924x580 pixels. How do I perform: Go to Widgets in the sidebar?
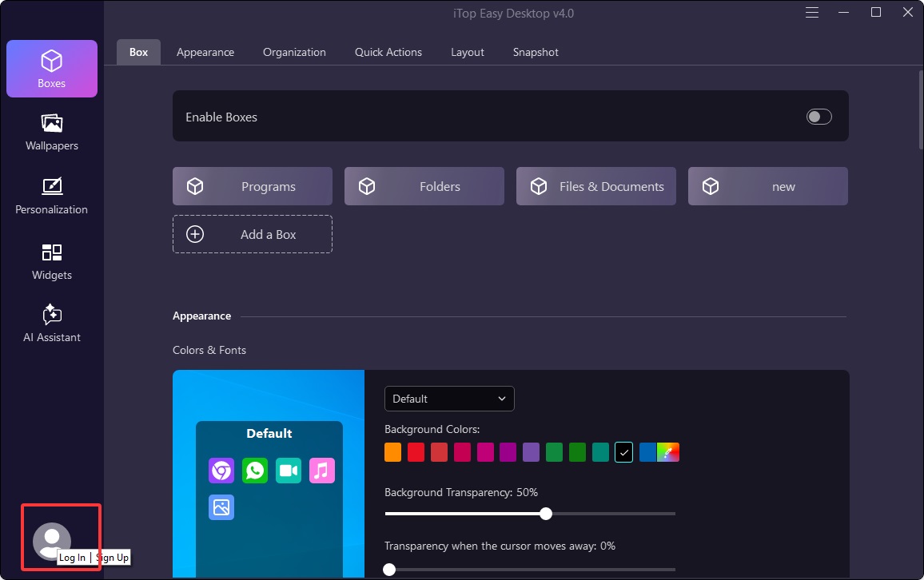click(52, 261)
